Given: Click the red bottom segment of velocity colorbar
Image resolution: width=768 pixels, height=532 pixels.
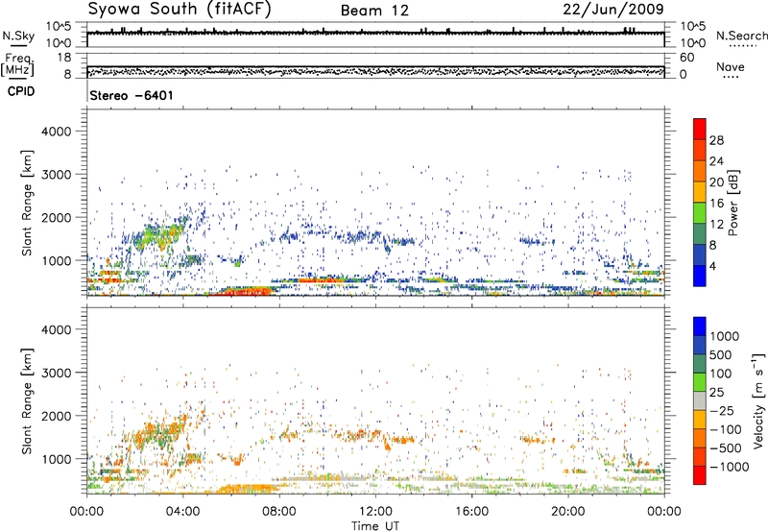Looking at the screenshot, I should pyautogui.click(x=700, y=475).
